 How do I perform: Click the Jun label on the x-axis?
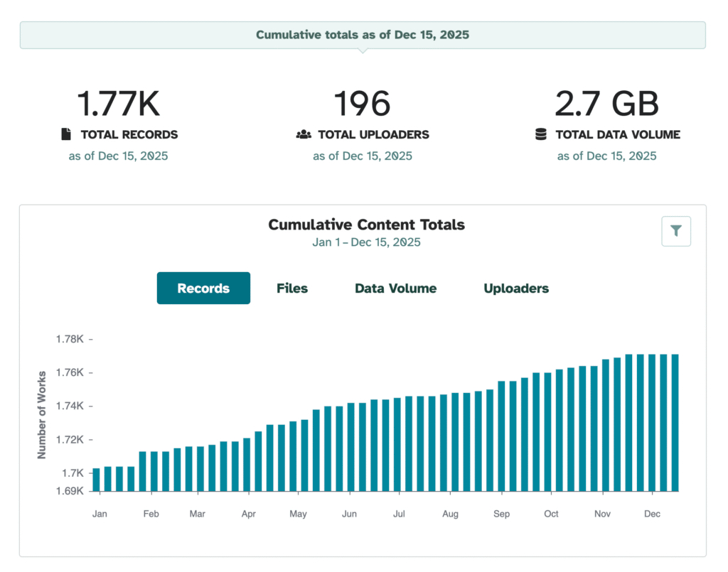349,514
